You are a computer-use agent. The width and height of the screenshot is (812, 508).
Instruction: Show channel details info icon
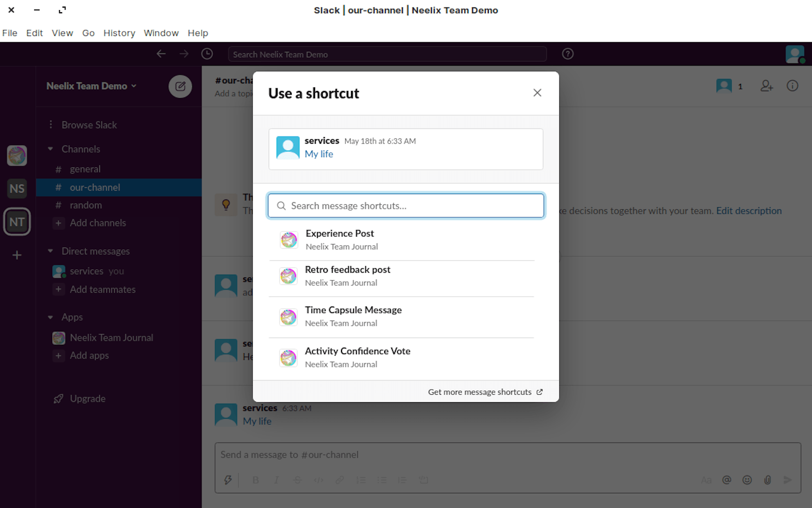(x=792, y=86)
